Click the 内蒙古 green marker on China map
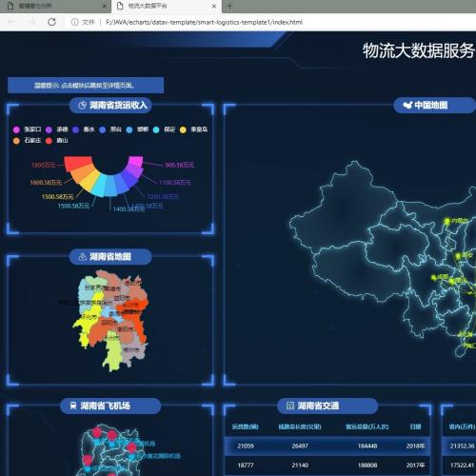This screenshot has width=476, height=476. pyautogui.click(x=446, y=221)
